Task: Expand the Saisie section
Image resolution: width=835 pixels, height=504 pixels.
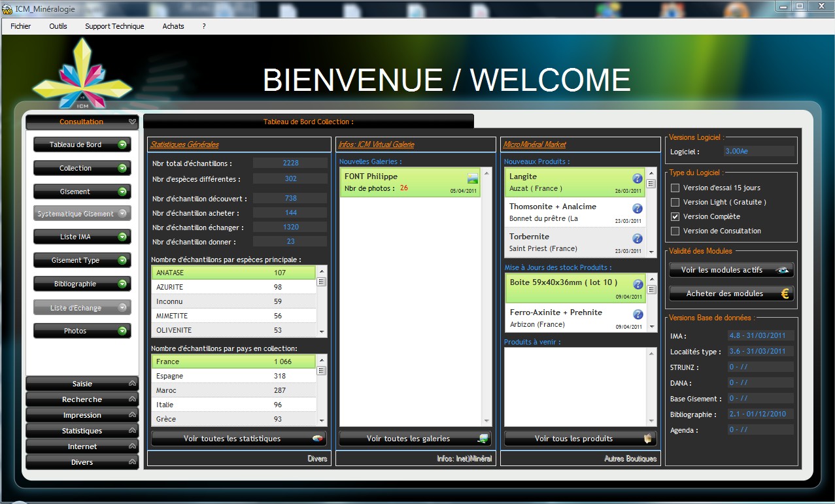Action: (x=82, y=384)
